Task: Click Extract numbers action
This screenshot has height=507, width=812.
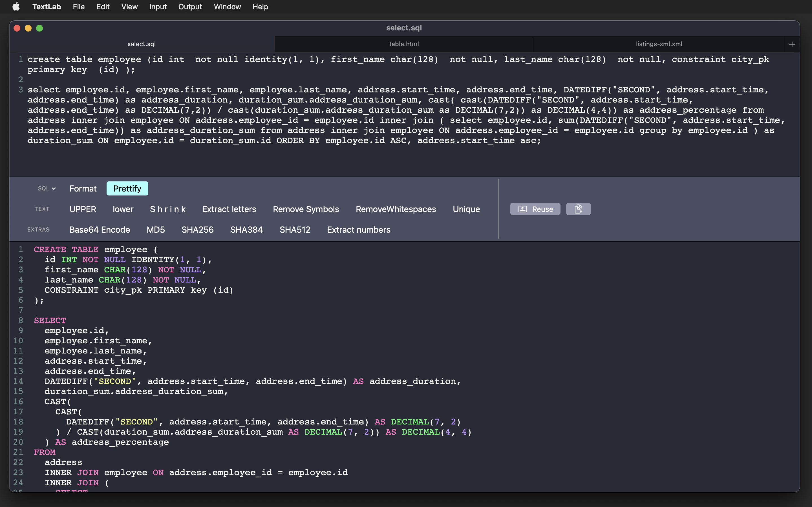Action: pyautogui.click(x=358, y=230)
